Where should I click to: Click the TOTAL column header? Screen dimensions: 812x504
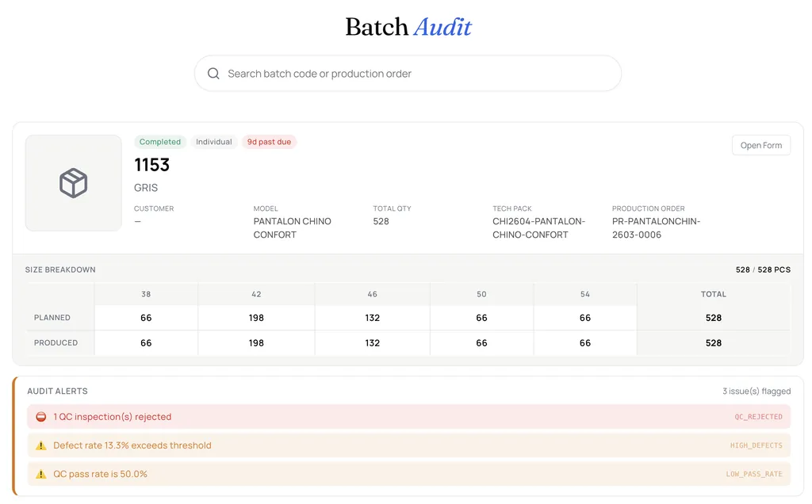point(714,294)
